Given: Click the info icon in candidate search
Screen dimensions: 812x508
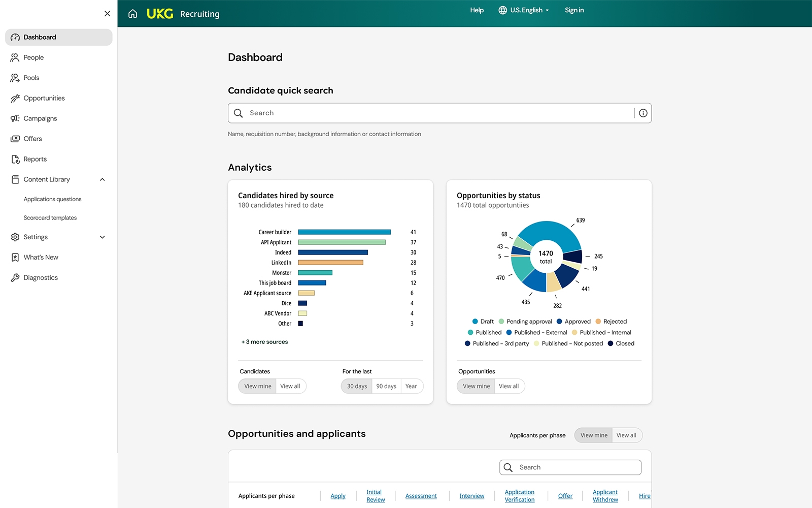Looking at the screenshot, I should [643, 113].
